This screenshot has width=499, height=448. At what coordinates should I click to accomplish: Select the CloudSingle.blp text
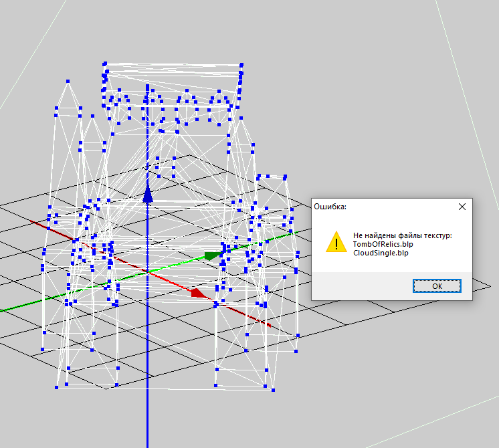coord(381,253)
